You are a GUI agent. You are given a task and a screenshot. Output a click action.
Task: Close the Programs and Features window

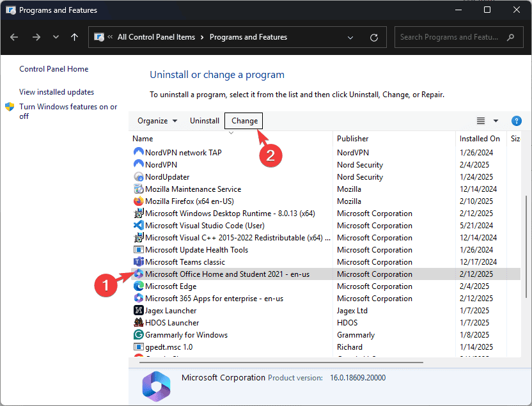pos(517,10)
